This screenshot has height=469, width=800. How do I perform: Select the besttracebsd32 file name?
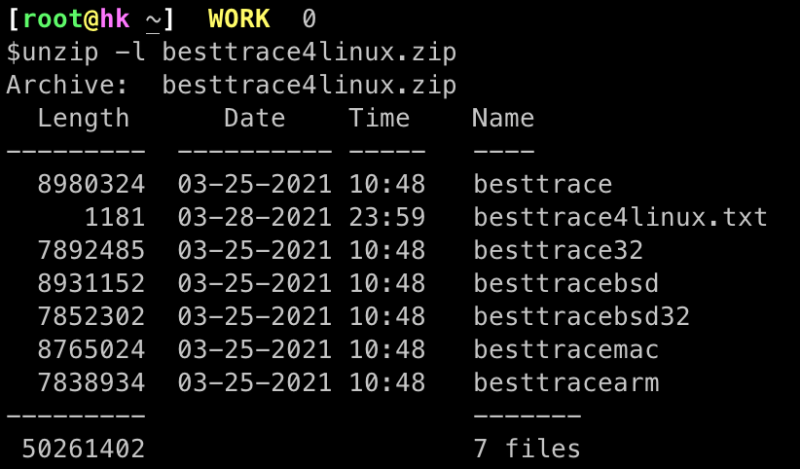[x=582, y=316]
